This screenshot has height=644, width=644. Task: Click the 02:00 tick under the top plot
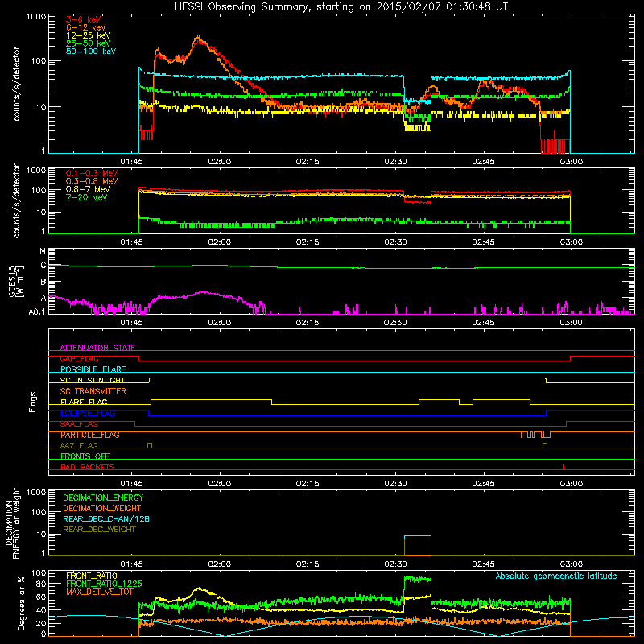[x=219, y=162]
